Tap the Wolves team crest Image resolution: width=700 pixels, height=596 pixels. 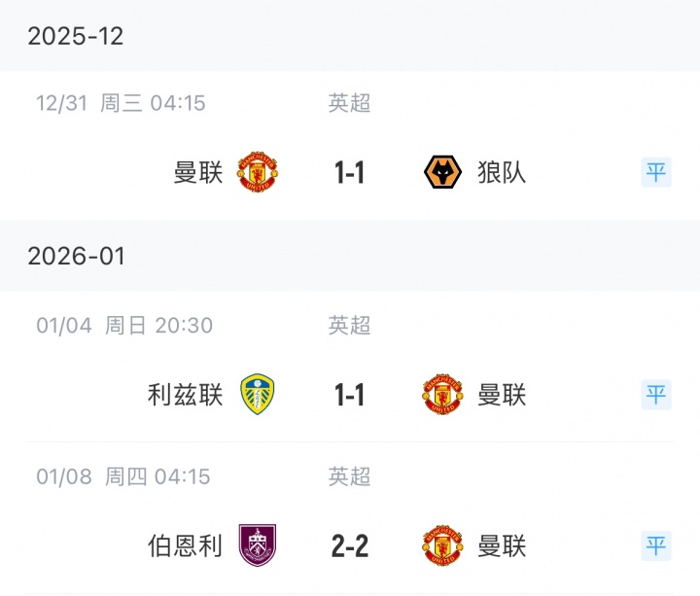442,172
